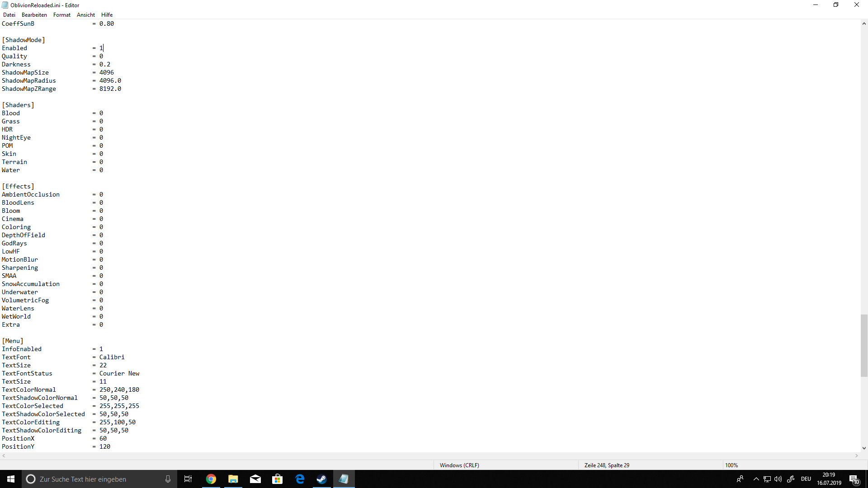The image size is (868, 488).
Task: Click the DEU language indicator
Action: pyautogui.click(x=806, y=479)
